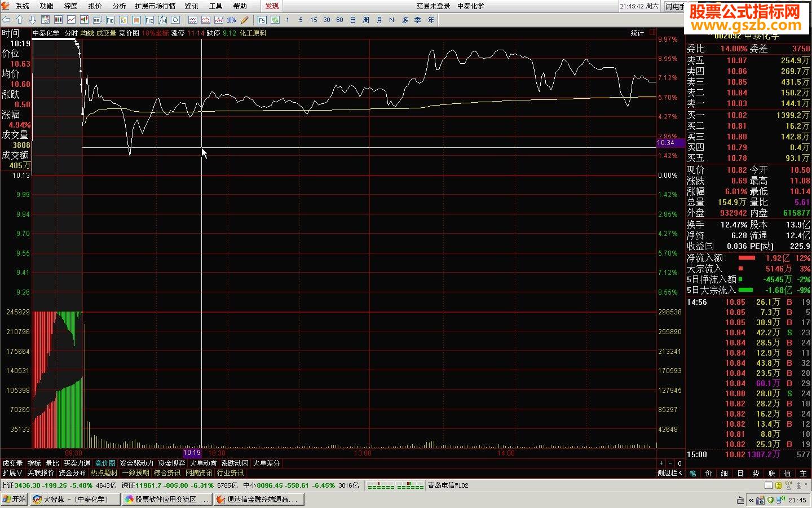Open the 分析 menu
This screenshot has width=812, height=508.
(x=119, y=6)
